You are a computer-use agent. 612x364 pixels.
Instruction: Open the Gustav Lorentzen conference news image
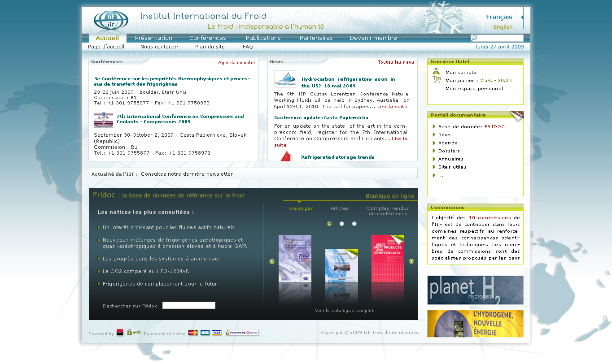coord(285,79)
